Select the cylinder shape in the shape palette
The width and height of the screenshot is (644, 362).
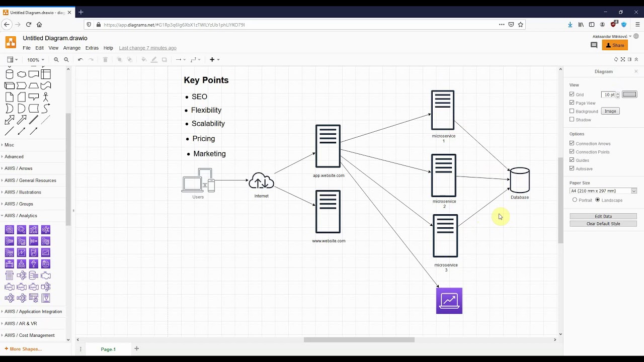point(10,74)
